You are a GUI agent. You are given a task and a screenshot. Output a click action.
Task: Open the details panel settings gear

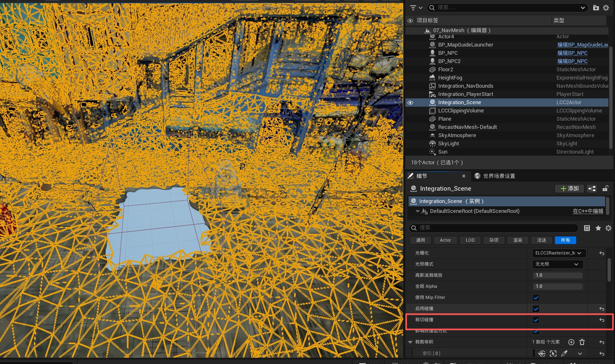click(x=608, y=228)
